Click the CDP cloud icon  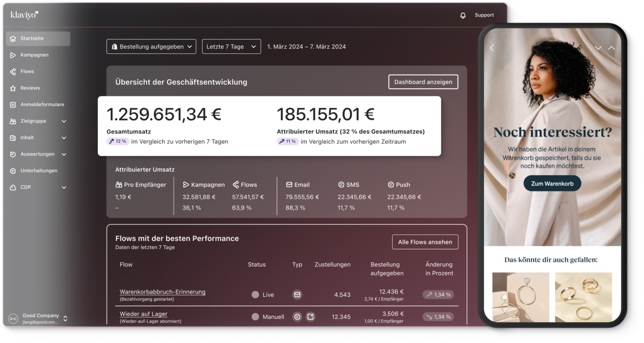pos(13,187)
